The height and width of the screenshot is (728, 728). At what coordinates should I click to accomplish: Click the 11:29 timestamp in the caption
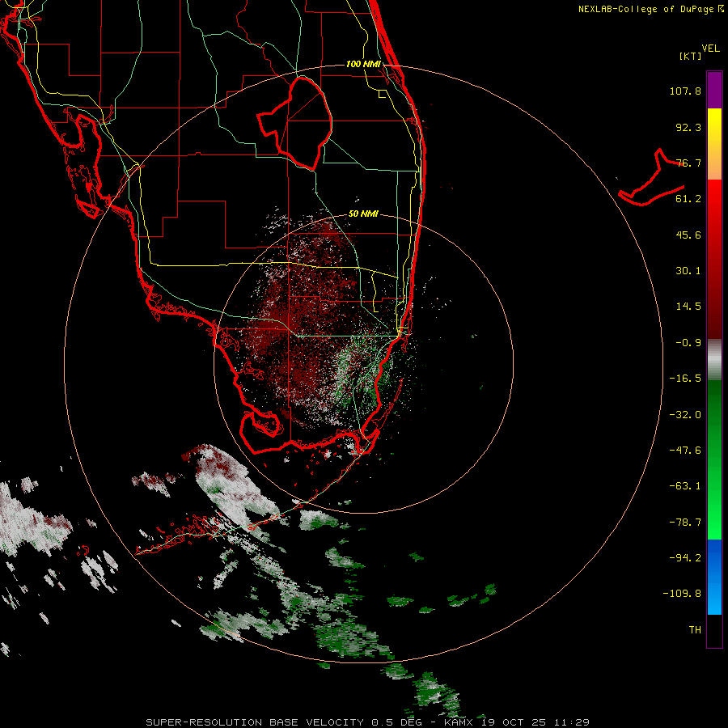(x=574, y=722)
